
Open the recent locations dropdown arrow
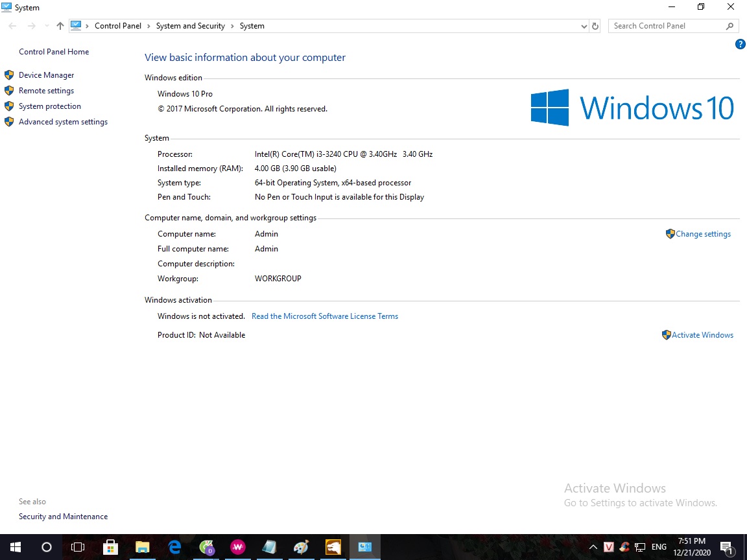point(46,26)
